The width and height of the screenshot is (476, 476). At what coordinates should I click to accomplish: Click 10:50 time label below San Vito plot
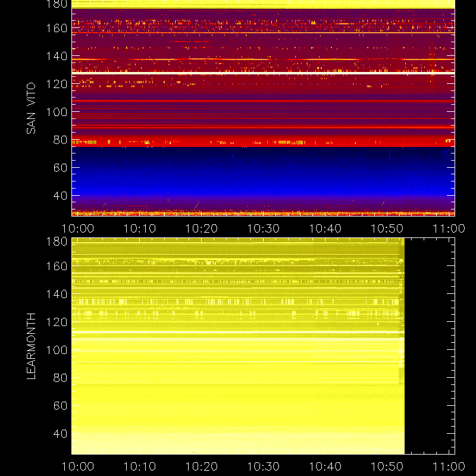pos(387,228)
